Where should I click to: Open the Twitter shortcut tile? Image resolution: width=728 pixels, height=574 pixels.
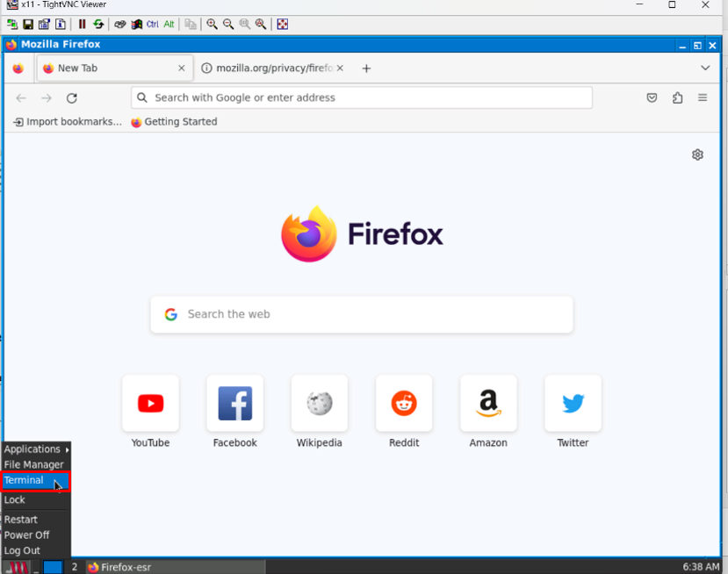tap(573, 404)
